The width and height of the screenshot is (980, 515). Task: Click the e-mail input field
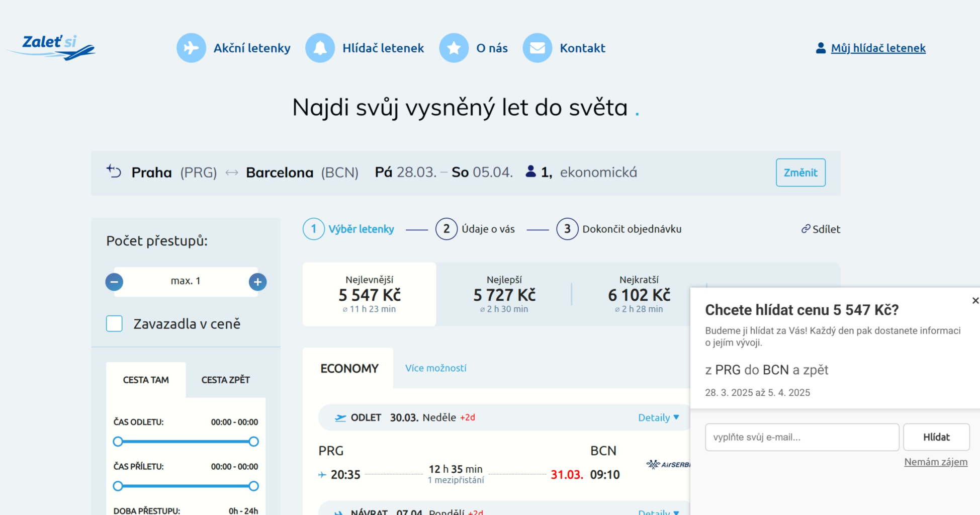801,437
